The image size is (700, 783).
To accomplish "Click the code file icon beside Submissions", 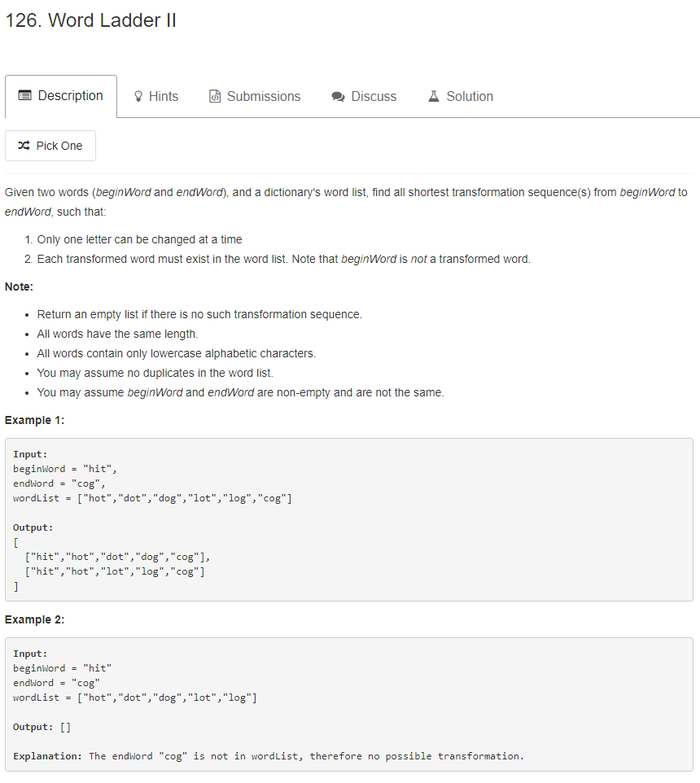I will click(216, 97).
